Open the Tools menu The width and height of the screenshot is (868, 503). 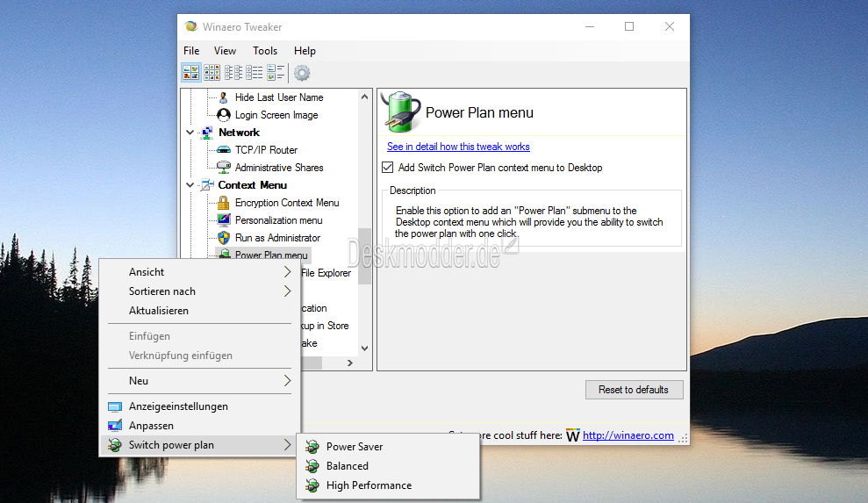(x=265, y=51)
